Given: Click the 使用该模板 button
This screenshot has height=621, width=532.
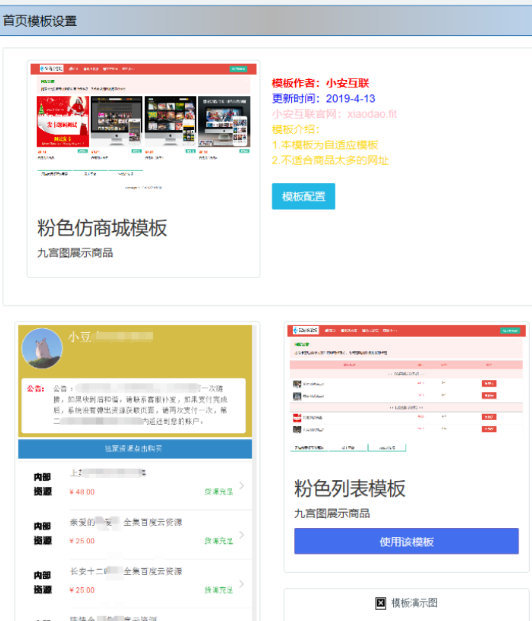Looking at the screenshot, I should click(x=406, y=541).
